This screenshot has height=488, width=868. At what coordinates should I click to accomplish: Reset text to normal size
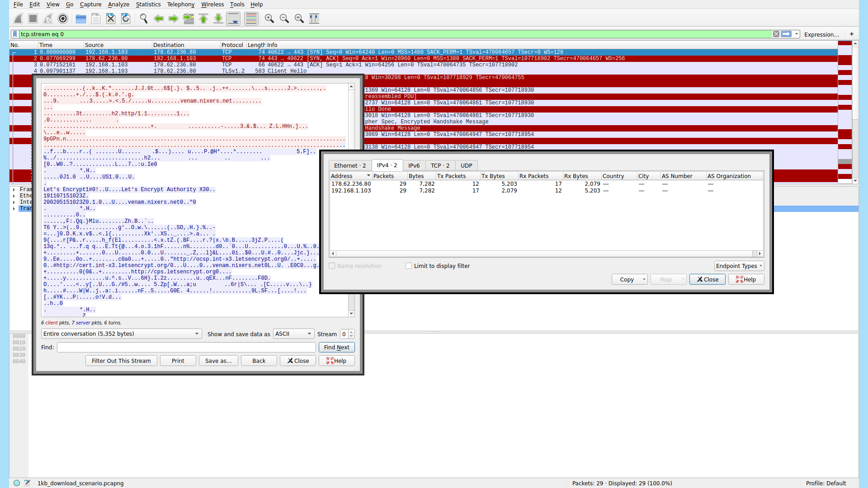(x=299, y=19)
